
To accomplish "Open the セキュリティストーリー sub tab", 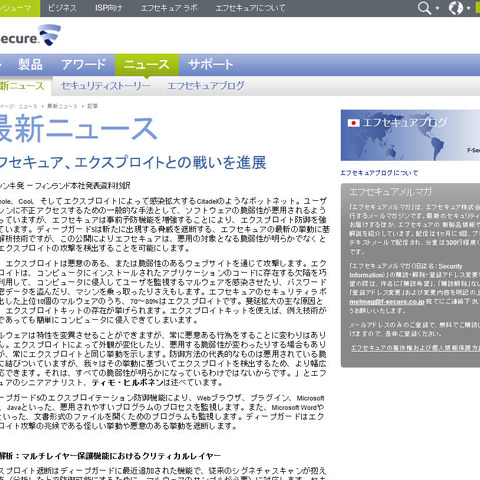I will [106, 86].
